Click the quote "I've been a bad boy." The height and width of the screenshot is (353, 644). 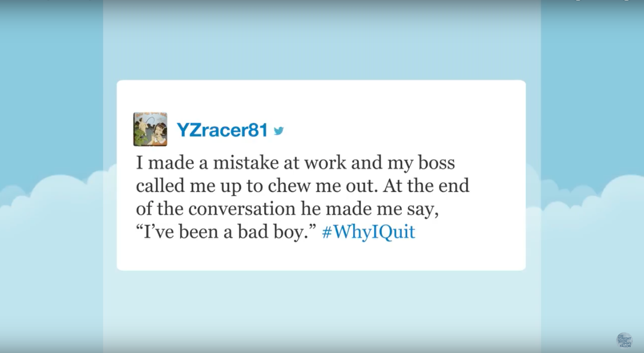[226, 232]
